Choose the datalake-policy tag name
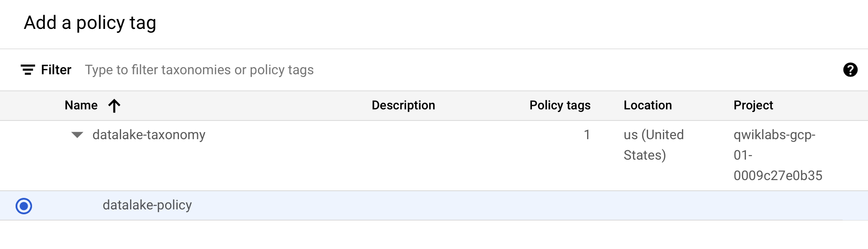This screenshot has width=868, height=249. [147, 205]
